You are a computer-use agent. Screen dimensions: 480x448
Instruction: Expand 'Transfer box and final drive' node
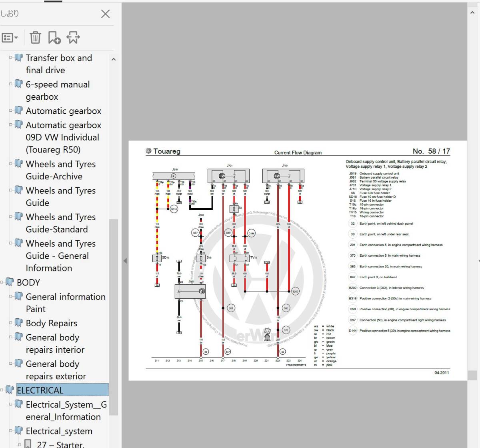tap(11, 57)
